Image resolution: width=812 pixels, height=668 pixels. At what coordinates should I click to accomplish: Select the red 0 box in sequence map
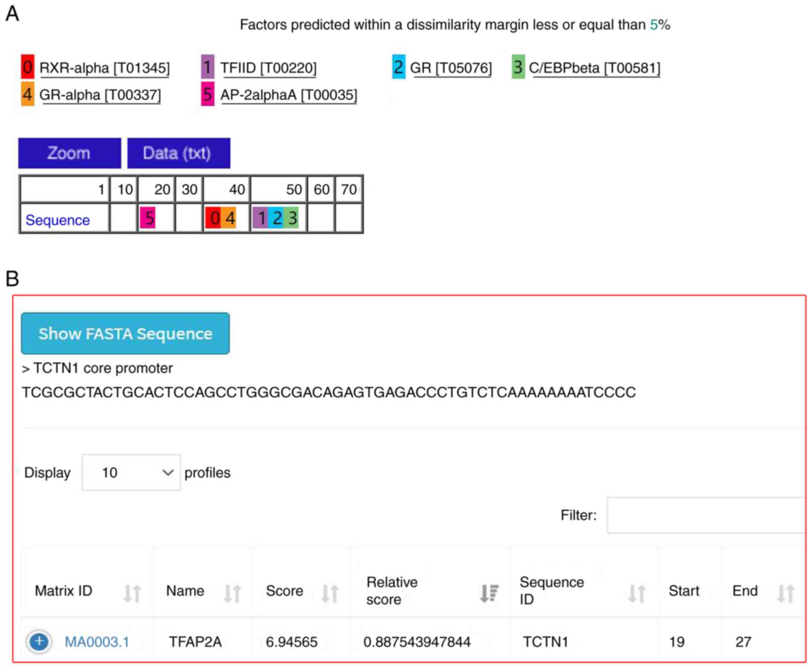[213, 218]
